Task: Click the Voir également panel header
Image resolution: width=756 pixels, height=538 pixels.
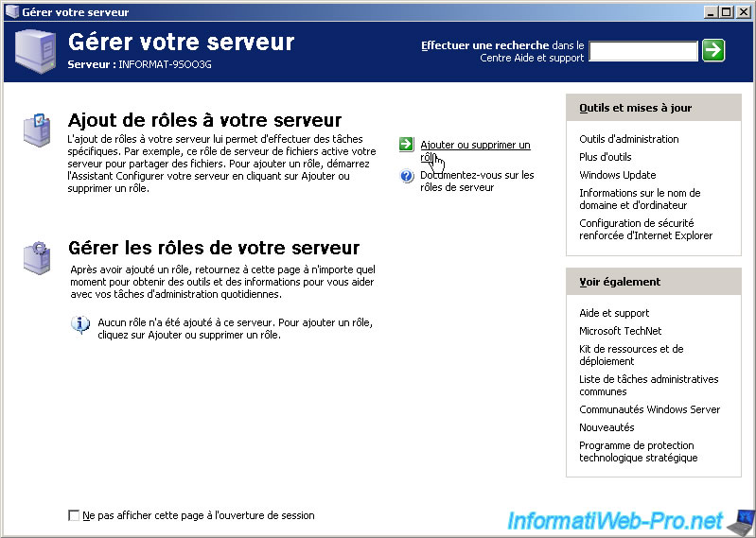Action: [653, 282]
